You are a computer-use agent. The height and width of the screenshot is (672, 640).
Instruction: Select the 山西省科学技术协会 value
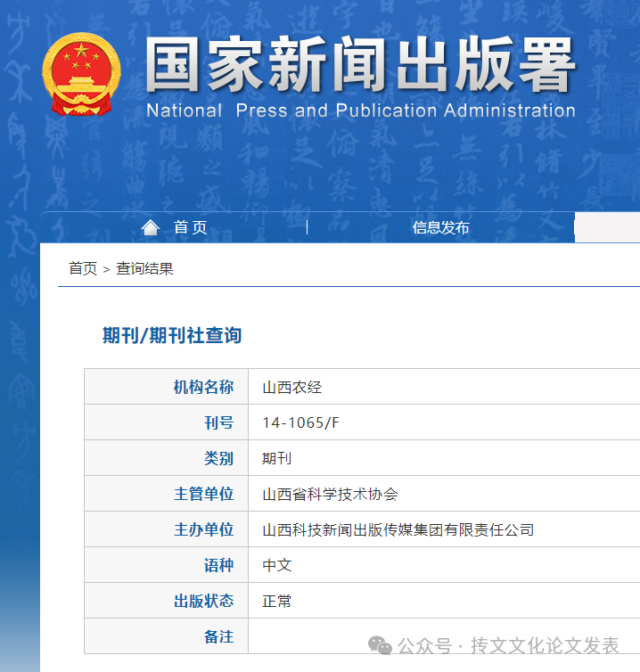pos(330,494)
